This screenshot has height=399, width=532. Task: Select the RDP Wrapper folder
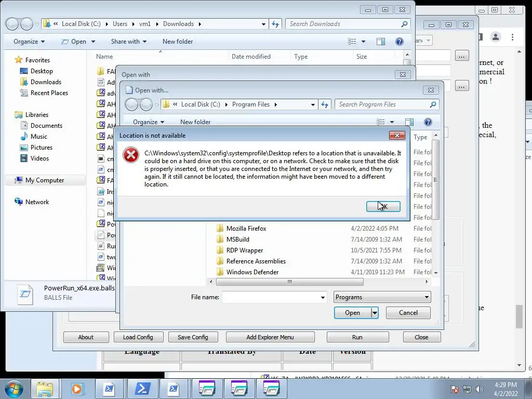tap(245, 250)
